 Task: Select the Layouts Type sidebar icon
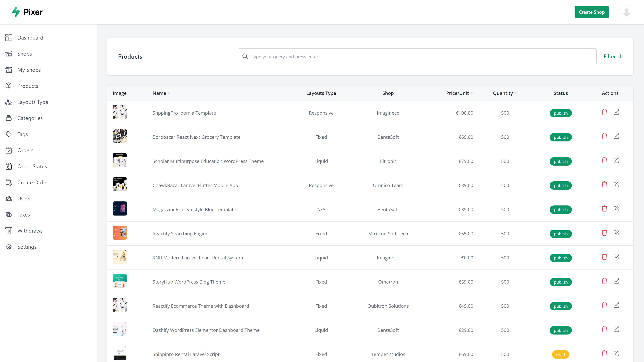tap(9, 102)
